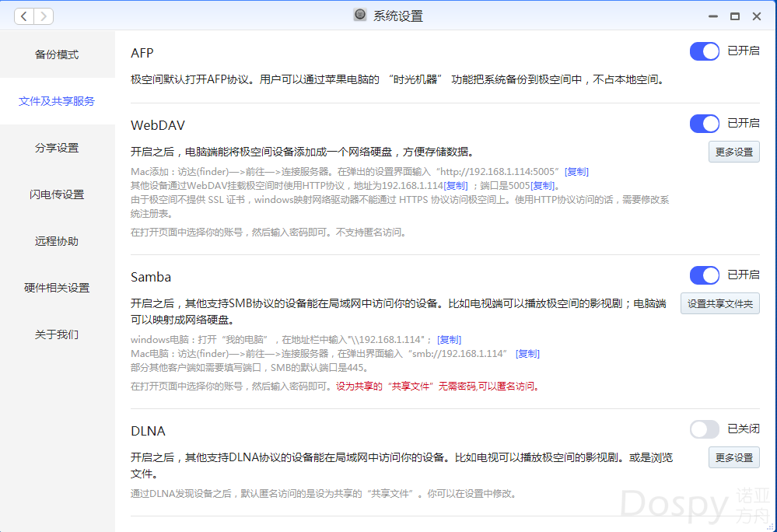Click the forward navigation arrow
This screenshot has width=777, height=532.
coord(44,16)
